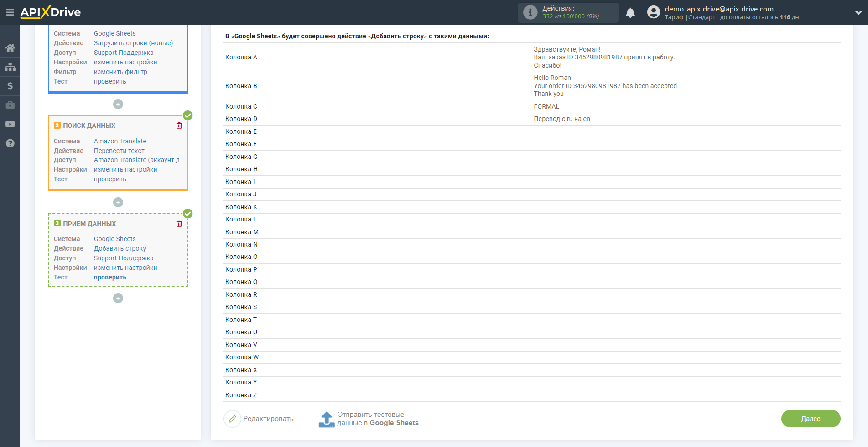The image size is (868, 447).
Task: Open the home icon in sidebar
Action: coord(10,48)
